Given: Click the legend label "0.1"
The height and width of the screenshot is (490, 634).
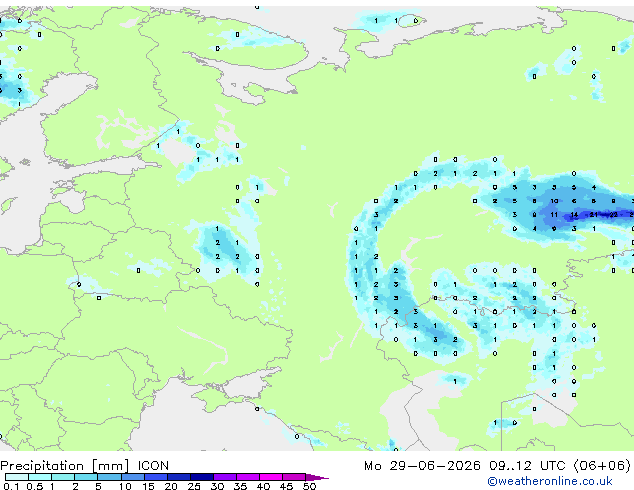Looking at the screenshot, I should click(11, 486).
